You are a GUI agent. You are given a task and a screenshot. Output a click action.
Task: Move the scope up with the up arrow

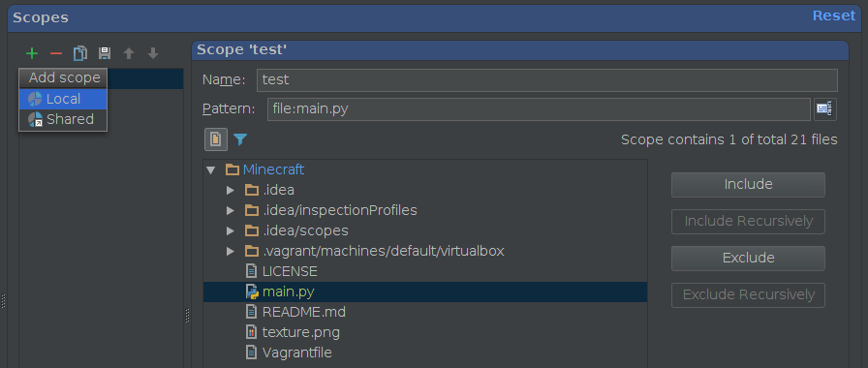coord(129,53)
